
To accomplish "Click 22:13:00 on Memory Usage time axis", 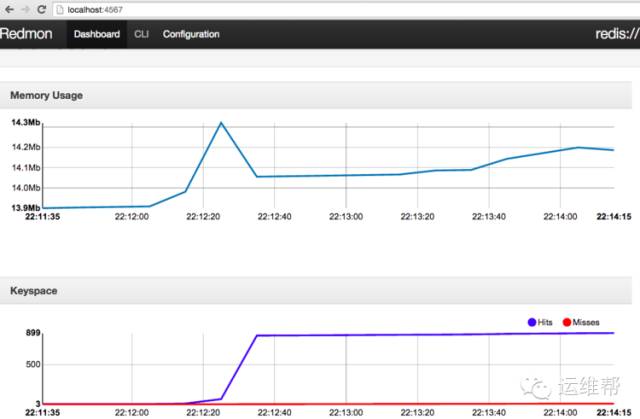I will 346,217.
